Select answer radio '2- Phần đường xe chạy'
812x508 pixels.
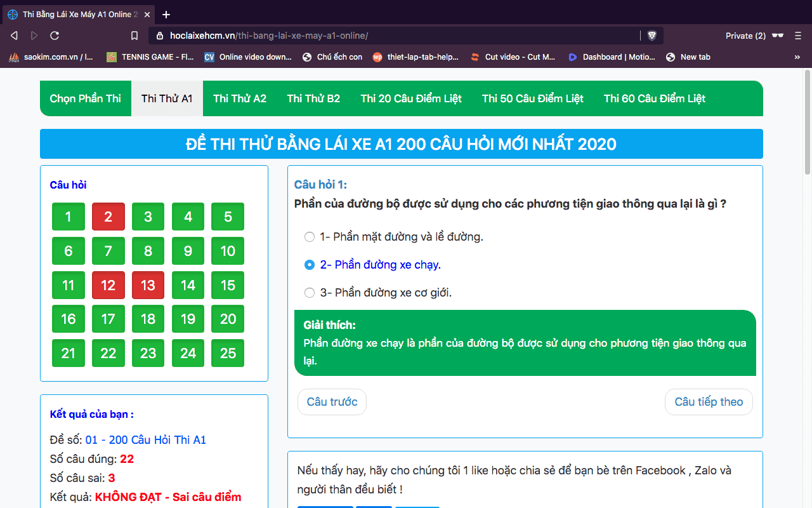(310, 265)
